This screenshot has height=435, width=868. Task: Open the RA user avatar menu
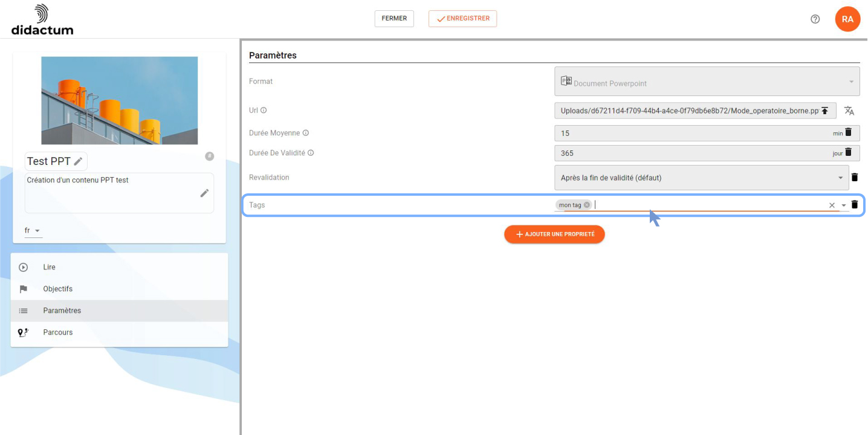pyautogui.click(x=847, y=19)
